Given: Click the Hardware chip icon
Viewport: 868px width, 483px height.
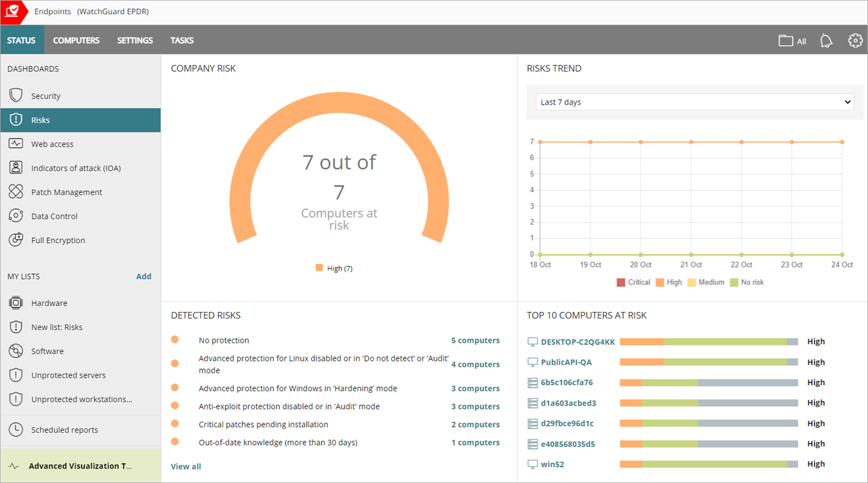Looking at the screenshot, I should coord(16,303).
